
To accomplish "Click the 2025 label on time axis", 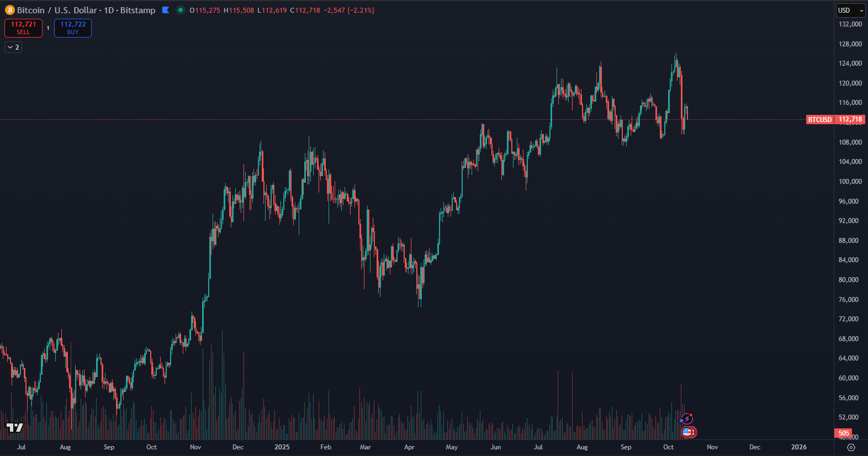I will [x=282, y=447].
